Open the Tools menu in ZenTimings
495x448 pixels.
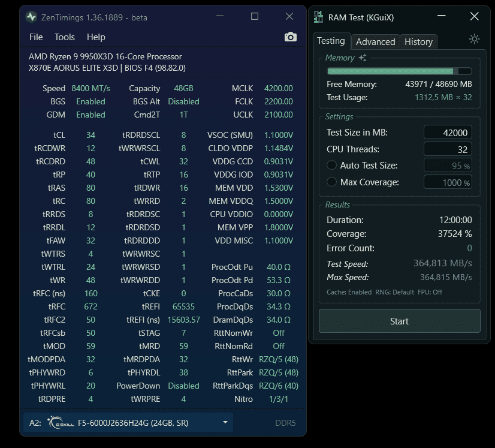click(65, 37)
